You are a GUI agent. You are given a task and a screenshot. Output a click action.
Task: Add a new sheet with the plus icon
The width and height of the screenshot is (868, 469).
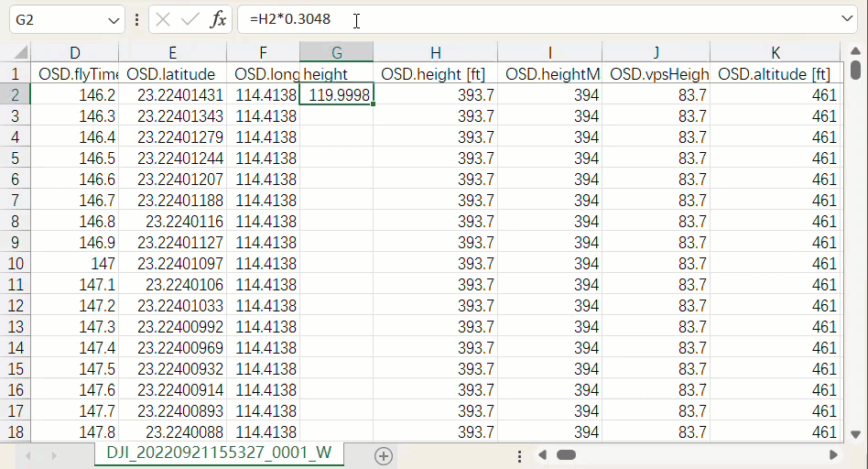tap(384, 455)
